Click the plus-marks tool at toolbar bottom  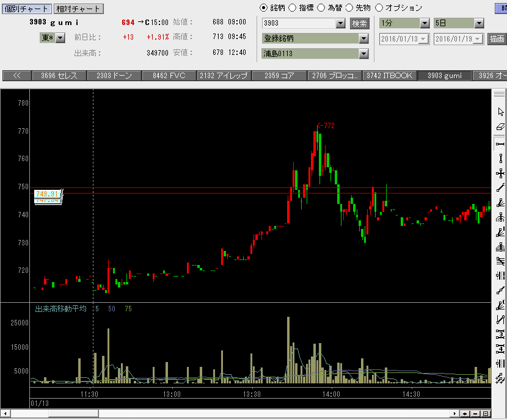500,378
